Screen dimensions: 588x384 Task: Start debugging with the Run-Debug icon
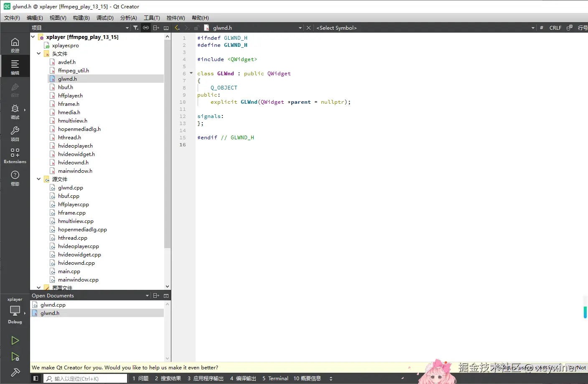point(15,357)
